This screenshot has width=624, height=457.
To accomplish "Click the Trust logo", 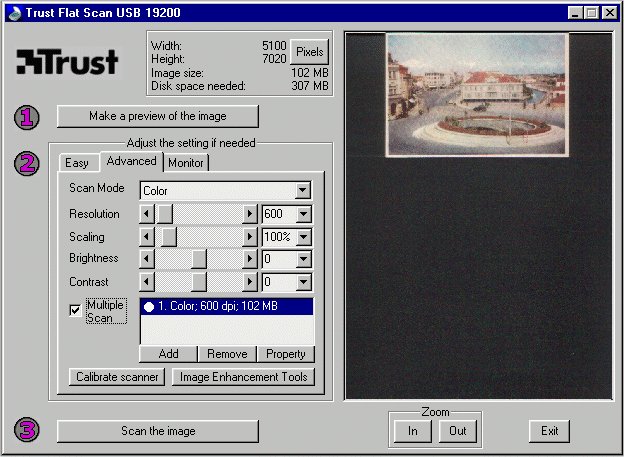I will pos(67,62).
